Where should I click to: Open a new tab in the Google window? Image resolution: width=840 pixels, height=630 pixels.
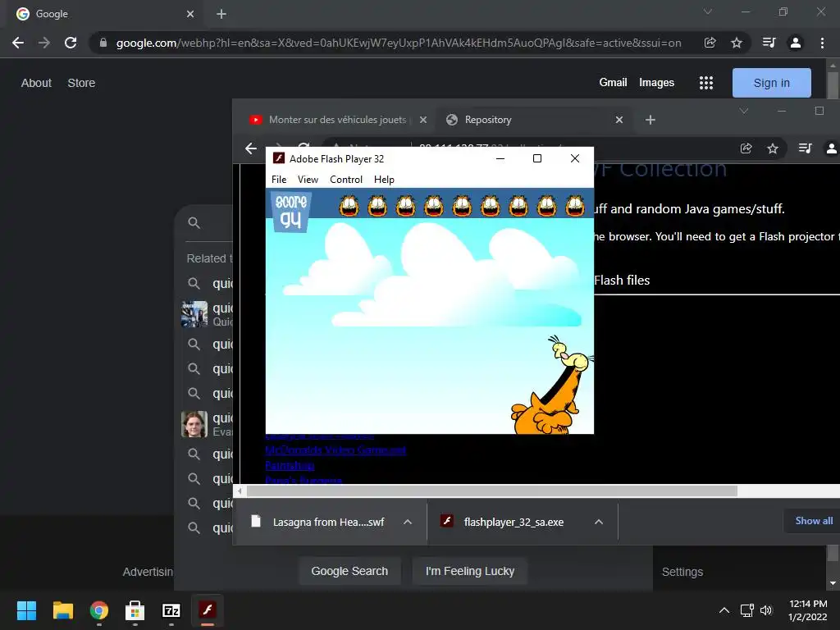tap(221, 14)
